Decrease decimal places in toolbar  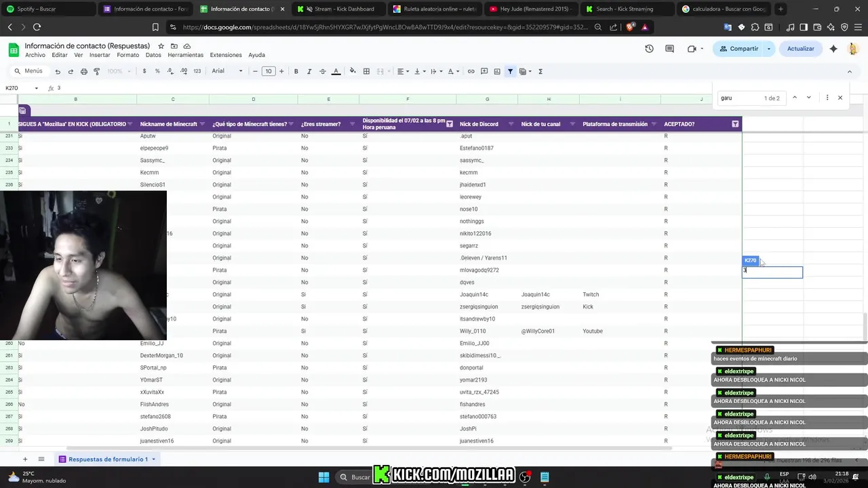point(171,71)
